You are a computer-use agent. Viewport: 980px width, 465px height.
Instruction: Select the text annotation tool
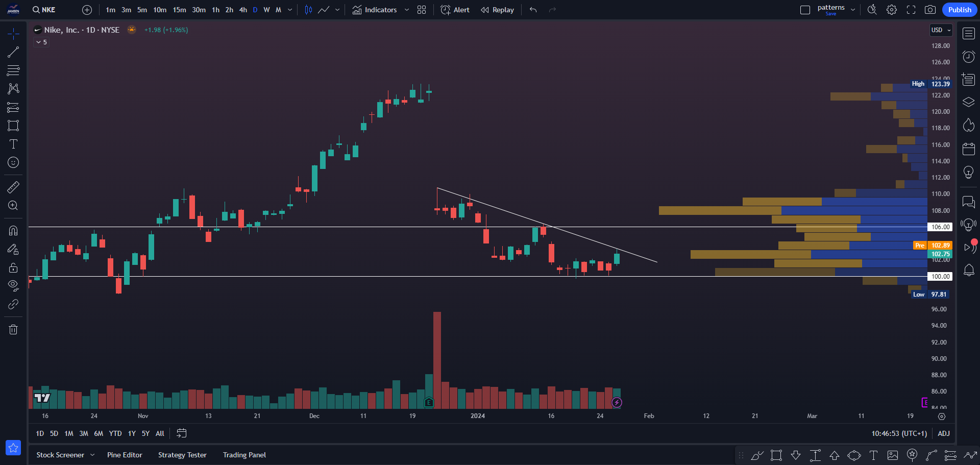pyautogui.click(x=13, y=144)
